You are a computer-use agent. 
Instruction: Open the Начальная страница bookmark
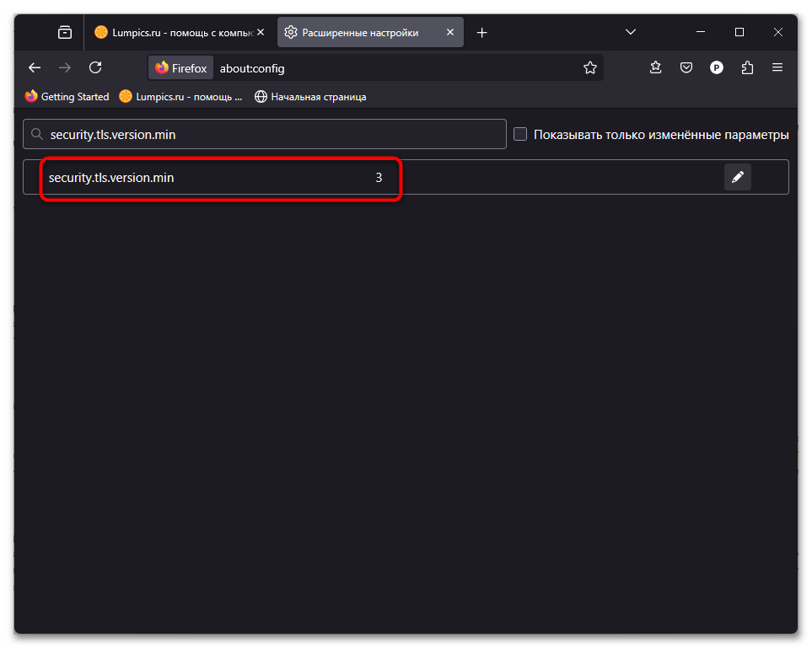click(310, 97)
